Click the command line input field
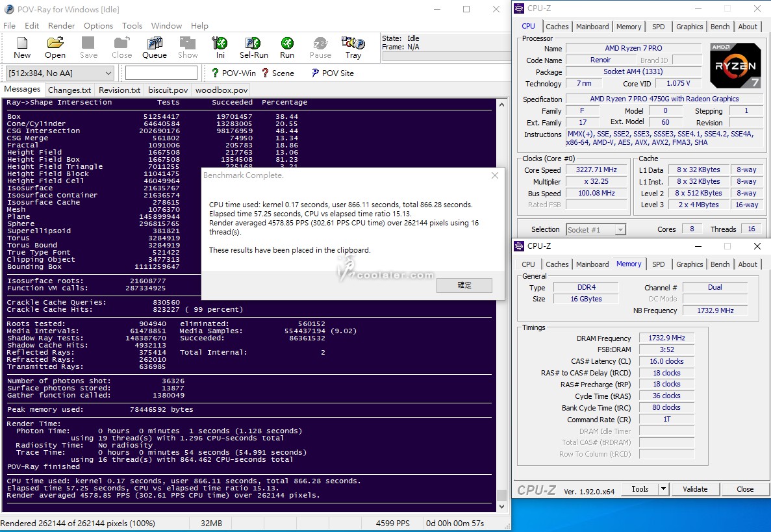 (x=161, y=73)
